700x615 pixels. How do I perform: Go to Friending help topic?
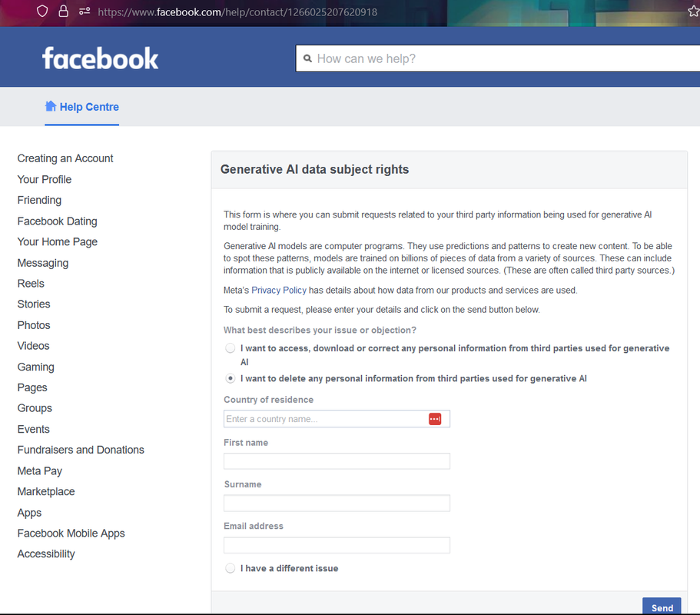(x=39, y=200)
